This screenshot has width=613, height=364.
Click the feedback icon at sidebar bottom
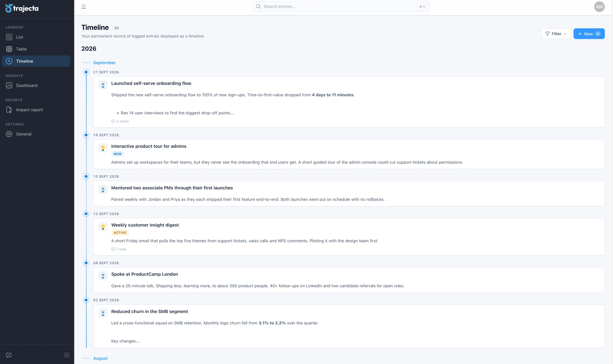9,355
